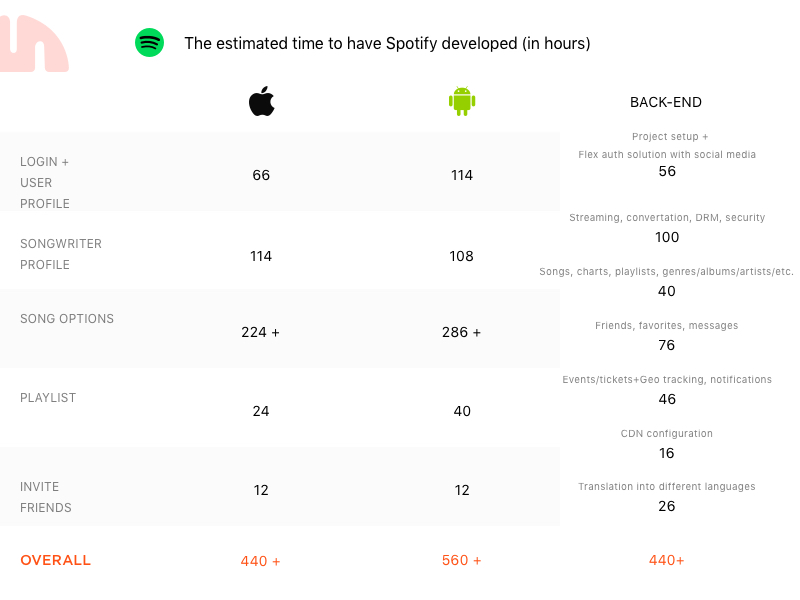Select the Songwriter Profile row label
Image resolution: width=800 pixels, height=600 pixels.
coord(61,254)
